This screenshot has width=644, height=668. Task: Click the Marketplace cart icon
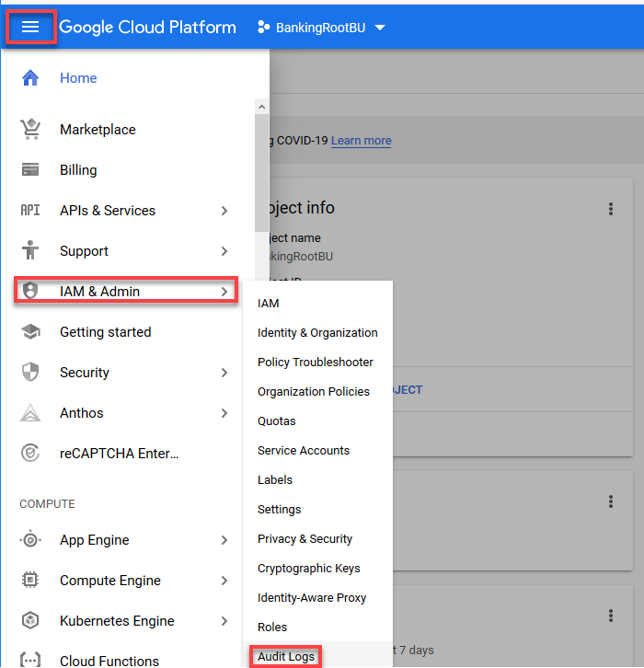click(x=30, y=129)
